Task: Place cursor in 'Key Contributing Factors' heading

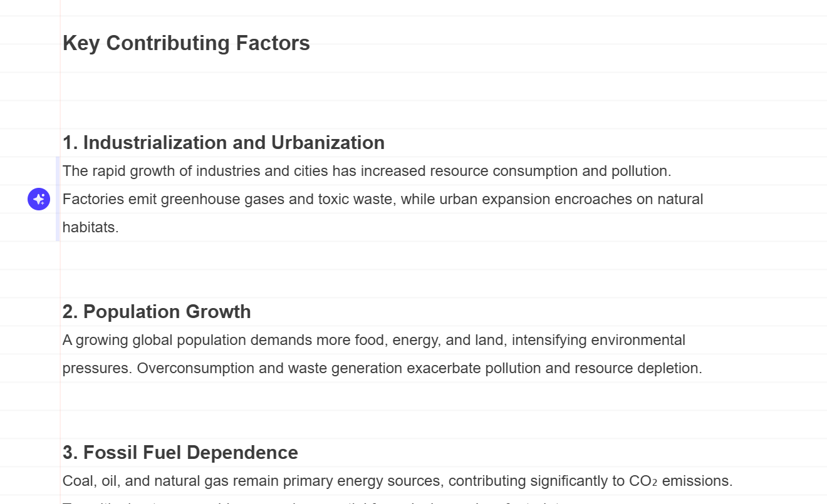Action: 186,43
